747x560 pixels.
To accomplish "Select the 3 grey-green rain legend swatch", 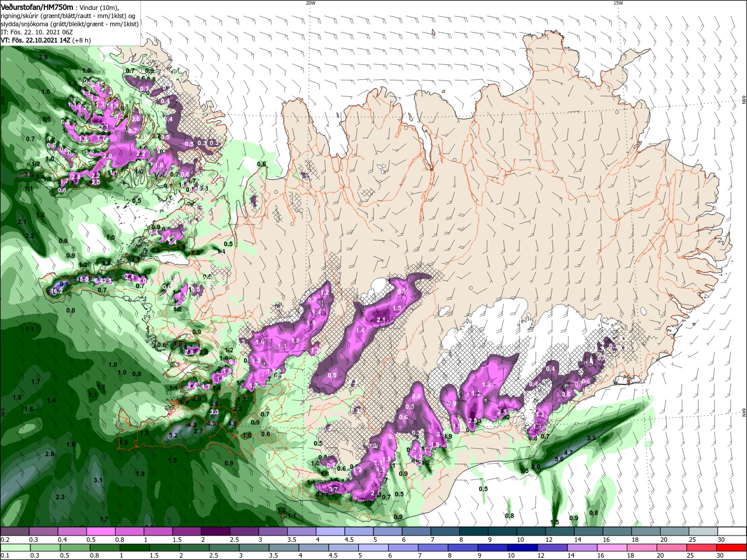I will coord(254,548).
